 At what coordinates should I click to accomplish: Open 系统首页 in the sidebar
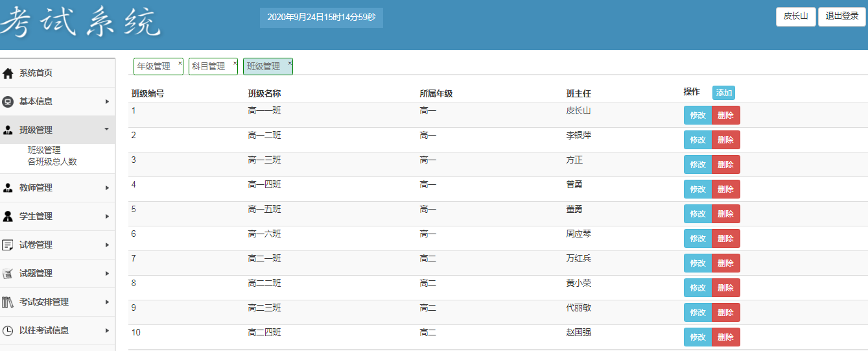57,73
